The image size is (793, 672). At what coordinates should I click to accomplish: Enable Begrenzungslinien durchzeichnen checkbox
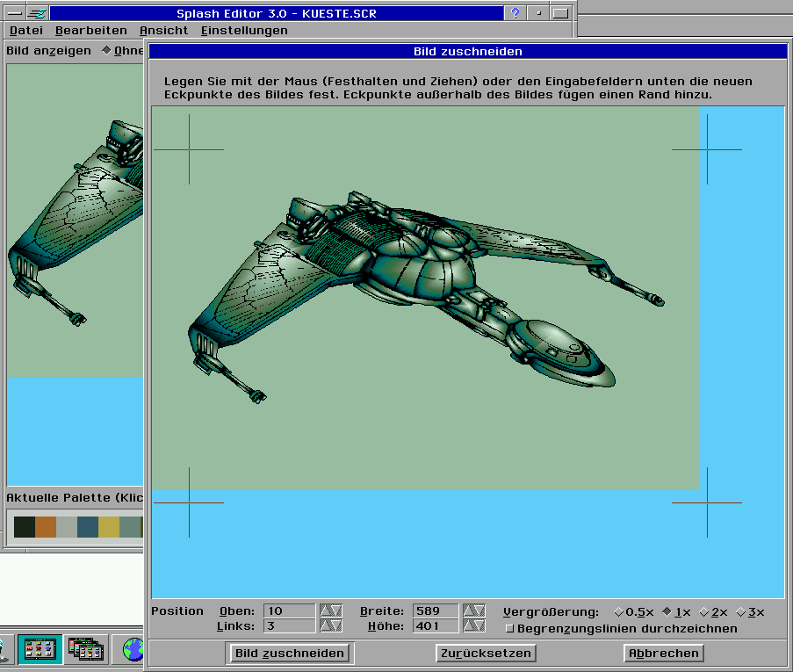[509, 629]
